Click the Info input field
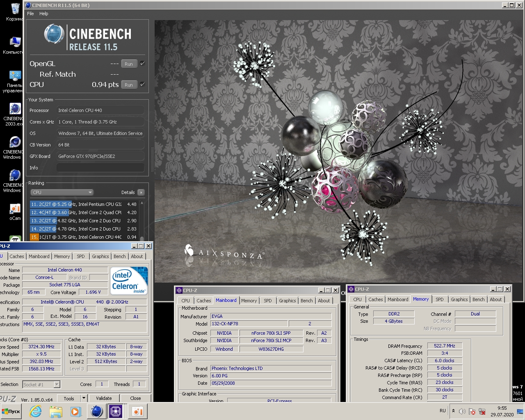Screen dimensions: 525x420 (x=100, y=168)
